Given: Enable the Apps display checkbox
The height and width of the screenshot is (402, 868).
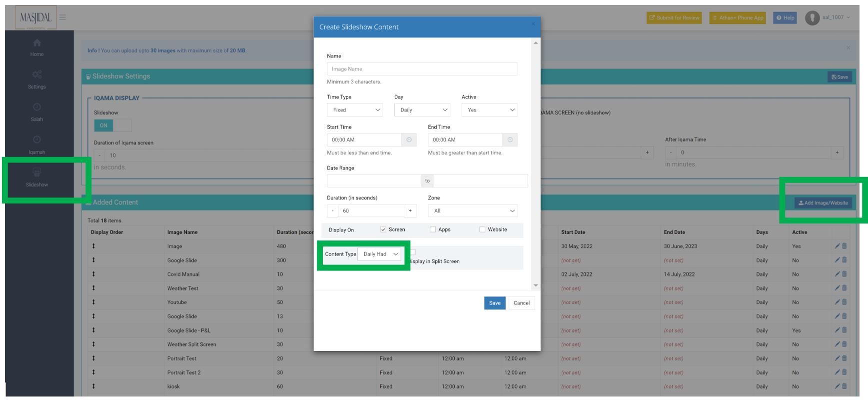Looking at the screenshot, I should pos(433,229).
